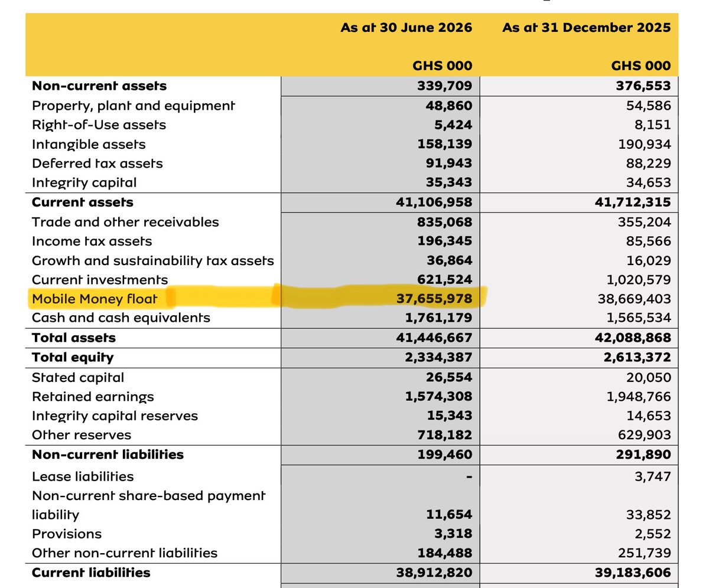This screenshot has height=588, width=709.
Task: Select the value 2,334,387
Action: [x=437, y=357]
